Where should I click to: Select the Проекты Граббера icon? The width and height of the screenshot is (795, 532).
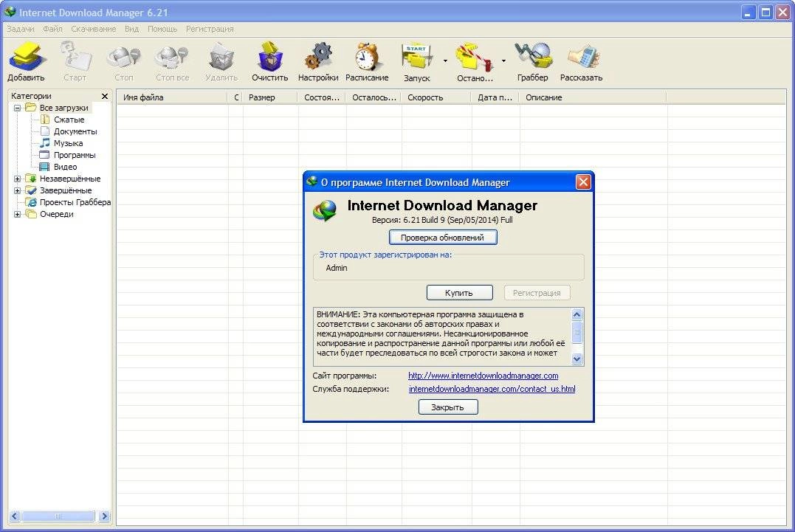31,202
